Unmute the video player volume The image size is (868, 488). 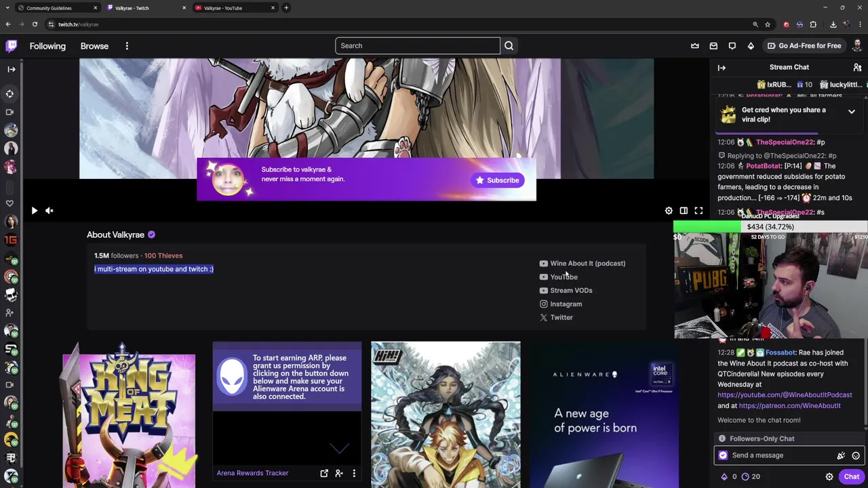pyautogui.click(x=50, y=211)
